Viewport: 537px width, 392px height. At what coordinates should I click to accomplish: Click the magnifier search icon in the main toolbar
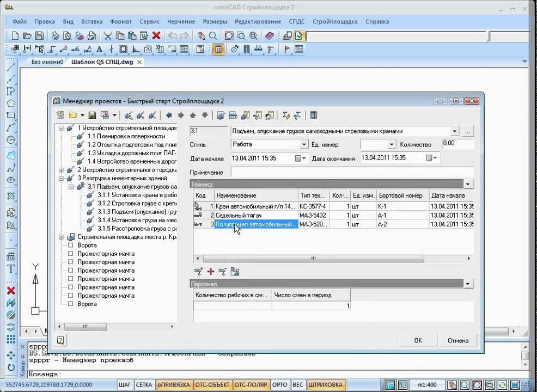pos(213,36)
